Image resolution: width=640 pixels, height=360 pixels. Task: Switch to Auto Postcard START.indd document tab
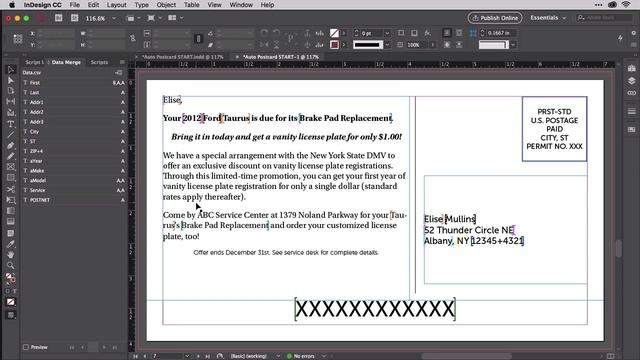(182, 57)
